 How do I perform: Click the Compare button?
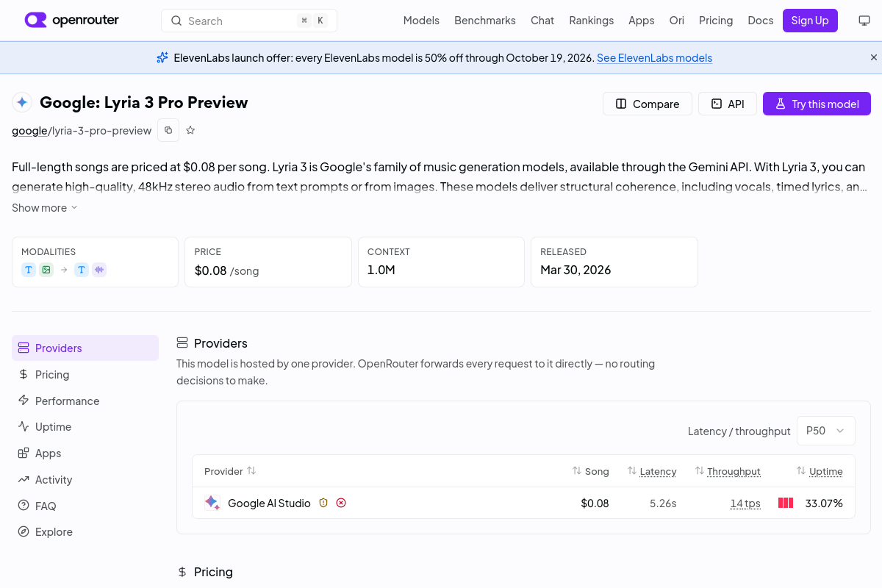[648, 104]
